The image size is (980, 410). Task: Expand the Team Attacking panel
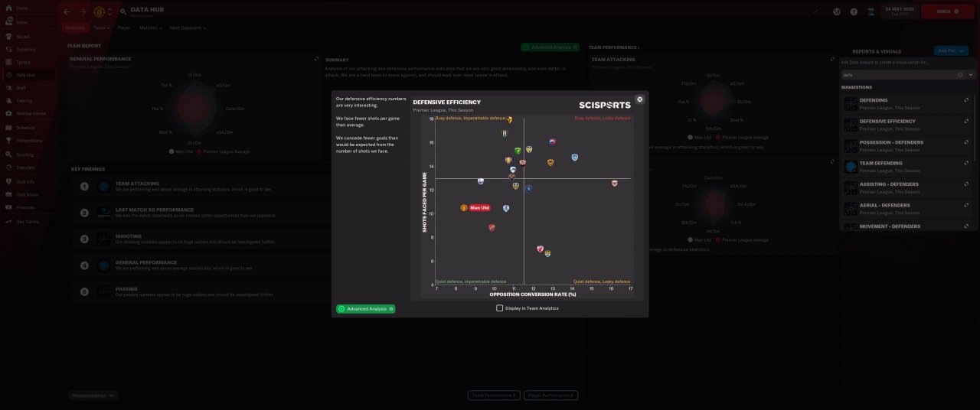833,59
